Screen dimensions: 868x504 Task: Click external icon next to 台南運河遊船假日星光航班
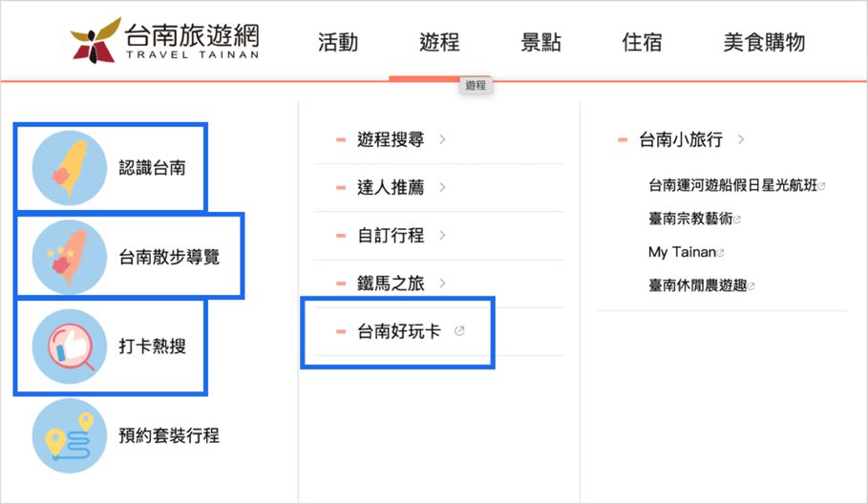coord(821,186)
